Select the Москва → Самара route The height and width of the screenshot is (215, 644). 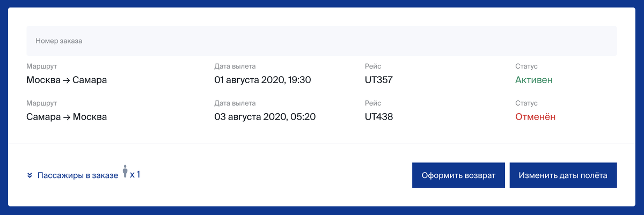coord(67,80)
